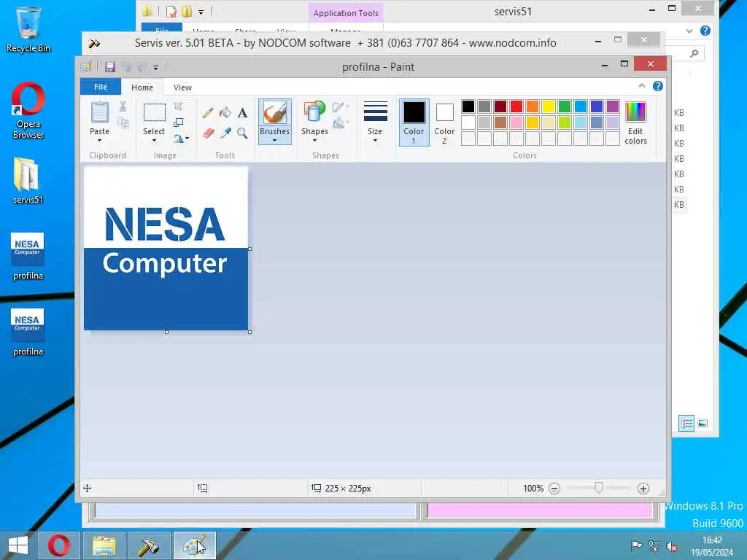Click the zoom slider handle
Viewport: 747px width, 560px height.
599,488
